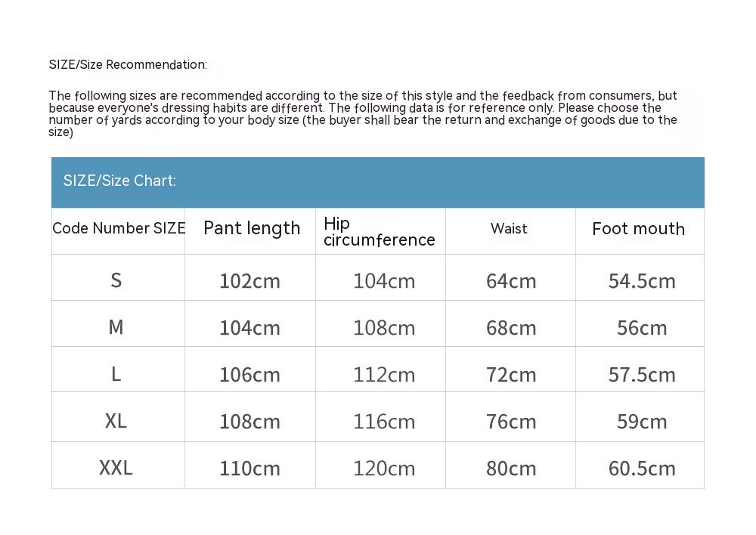Image resolution: width=756 pixels, height=535 pixels.
Task: Select the Pant length column header
Action: [252, 228]
